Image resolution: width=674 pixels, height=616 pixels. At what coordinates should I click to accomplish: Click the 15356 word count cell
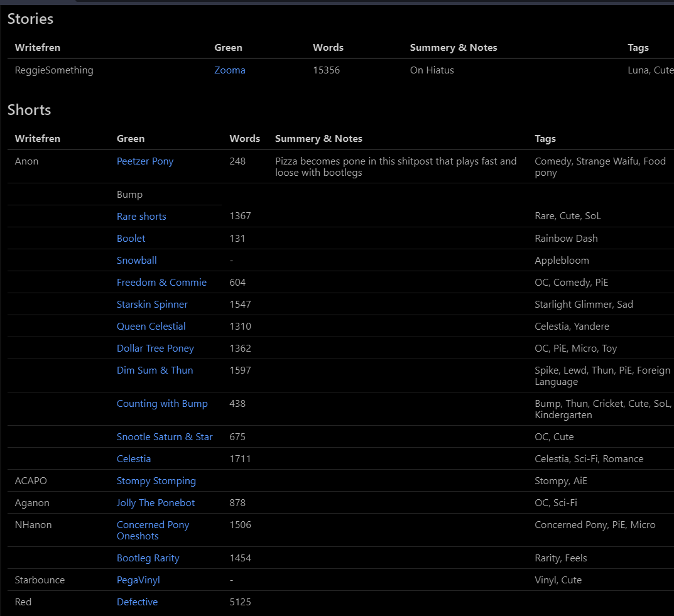(326, 70)
